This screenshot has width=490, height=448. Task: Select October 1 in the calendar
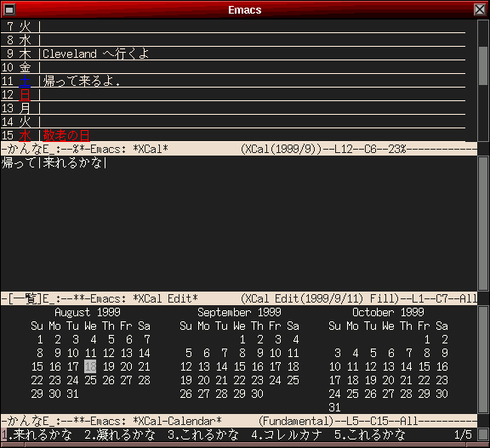click(427, 339)
